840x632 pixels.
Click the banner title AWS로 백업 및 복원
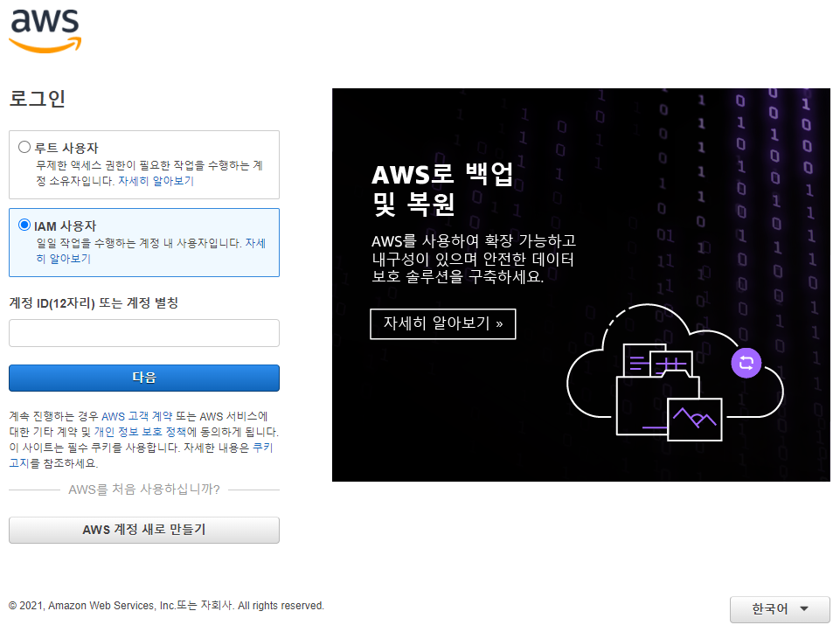click(x=442, y=189)
